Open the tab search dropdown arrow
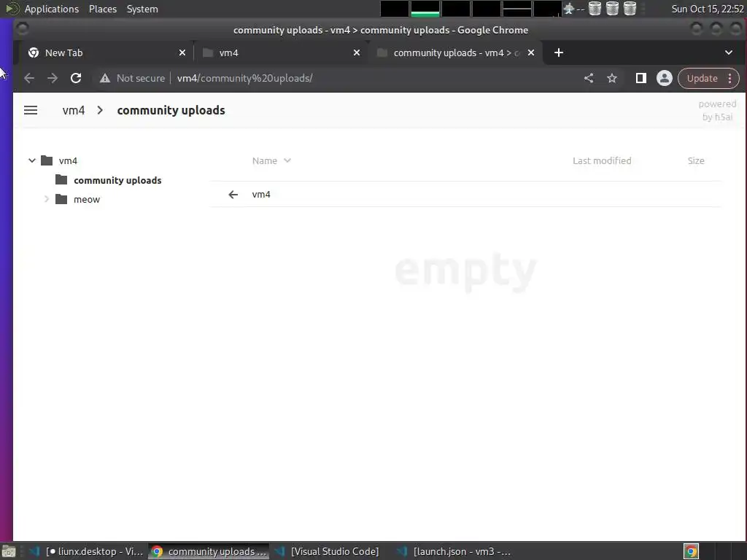Image resolution: width=747 pixels, height=560 pixels. (x=729, y=52)
